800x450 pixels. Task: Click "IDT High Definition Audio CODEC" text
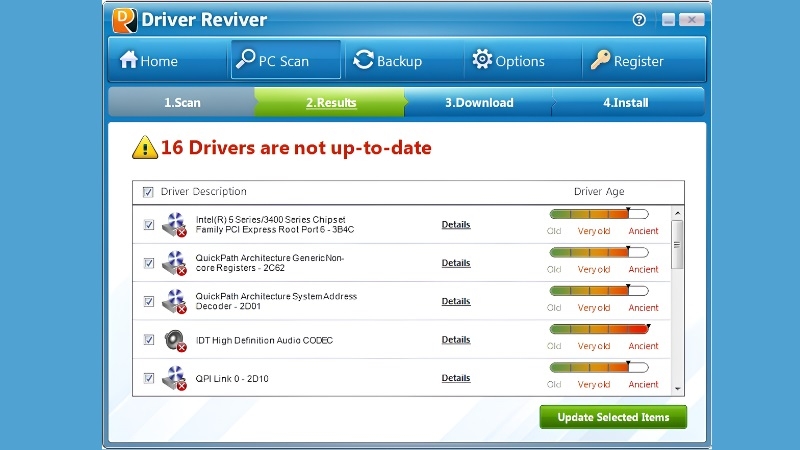[264, 340]
